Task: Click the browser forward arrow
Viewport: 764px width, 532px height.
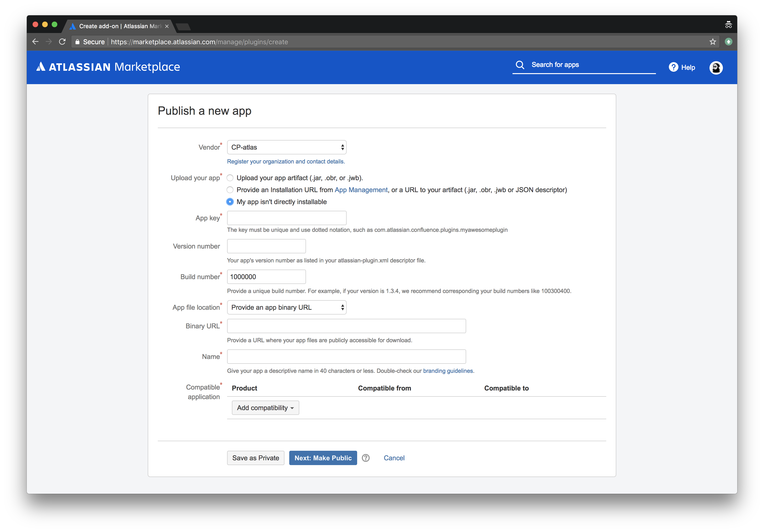Action: coord(49,42)
